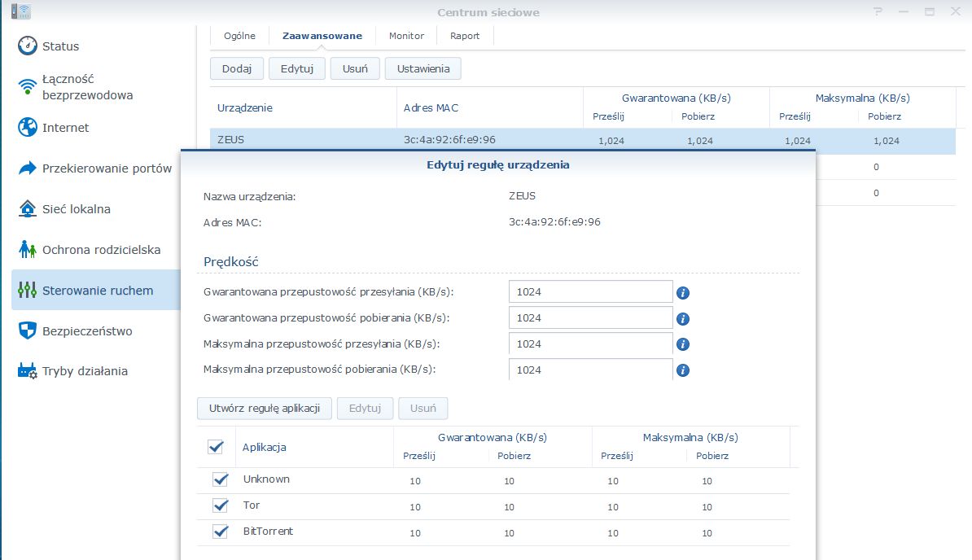Show info for guaranteed download bandwidth

tap(682, 319)
